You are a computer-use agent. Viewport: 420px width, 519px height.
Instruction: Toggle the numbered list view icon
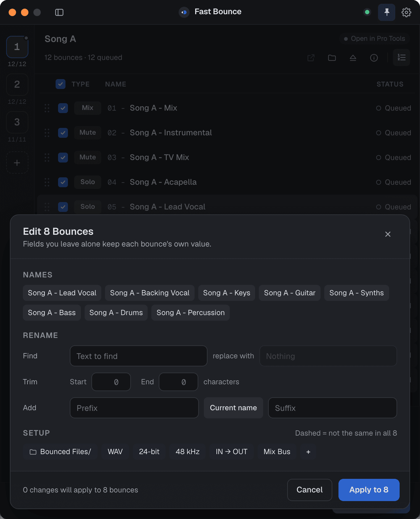tap(401, 57)
